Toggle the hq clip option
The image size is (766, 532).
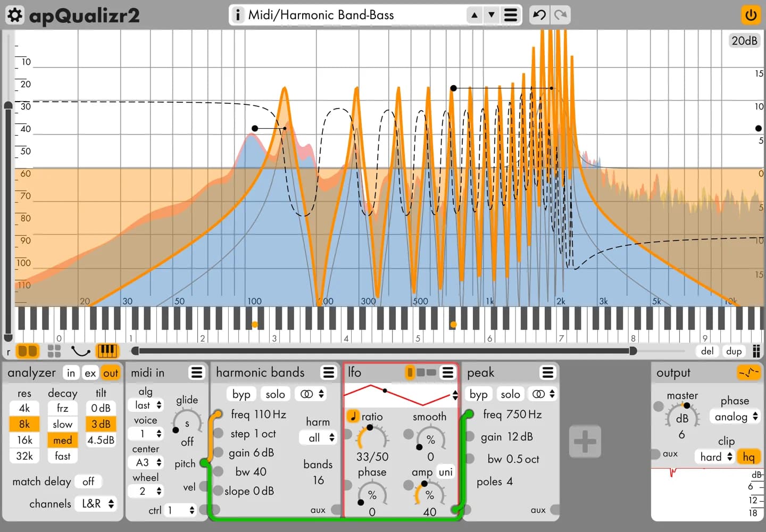tap(748, 457)
